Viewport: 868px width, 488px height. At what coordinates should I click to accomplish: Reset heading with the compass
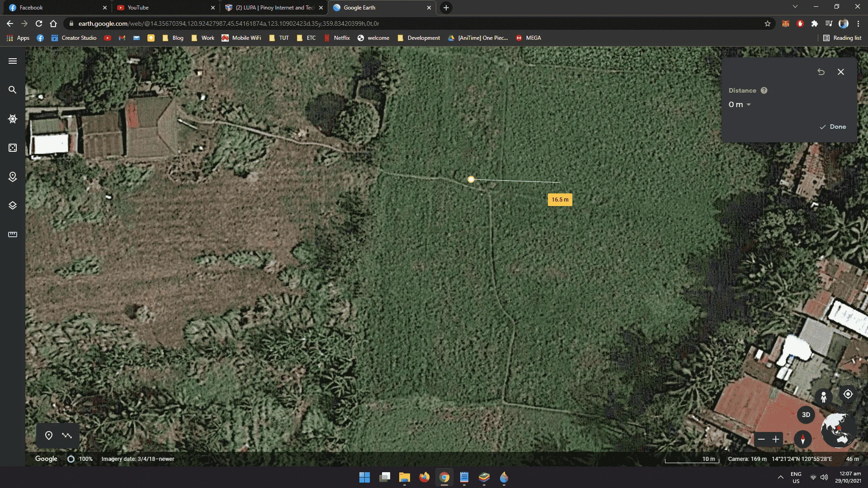tap(803, 439)
